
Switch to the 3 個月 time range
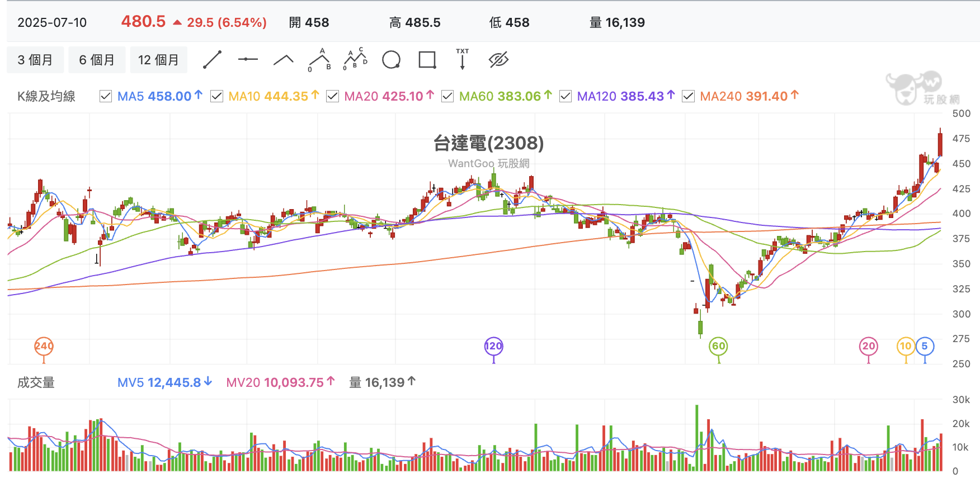click(x=35, y=60)
